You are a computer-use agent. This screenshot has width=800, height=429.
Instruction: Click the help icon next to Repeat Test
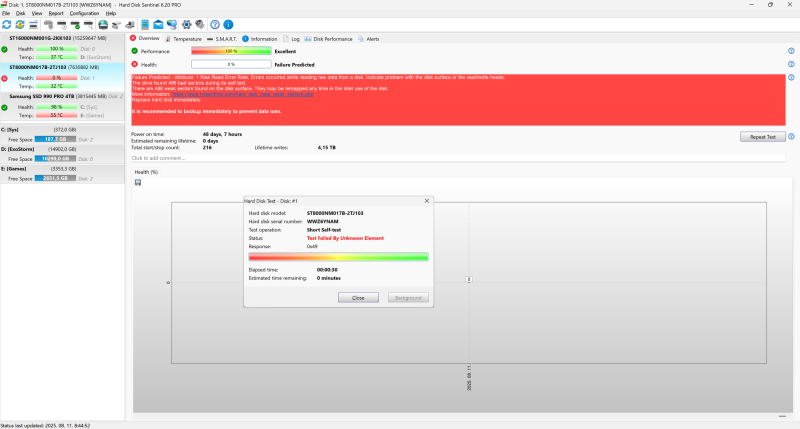pos(791,137)
